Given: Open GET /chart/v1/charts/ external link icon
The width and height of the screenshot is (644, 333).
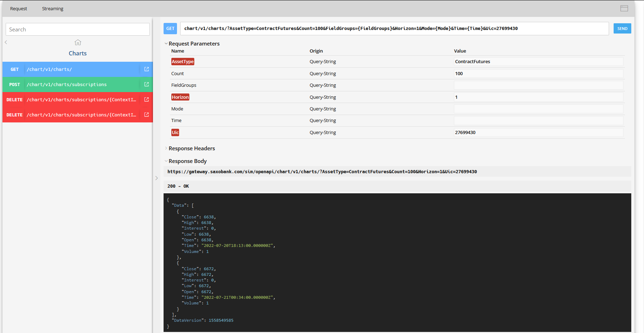Looking at the screenshot, I should [x=147, y=69].
